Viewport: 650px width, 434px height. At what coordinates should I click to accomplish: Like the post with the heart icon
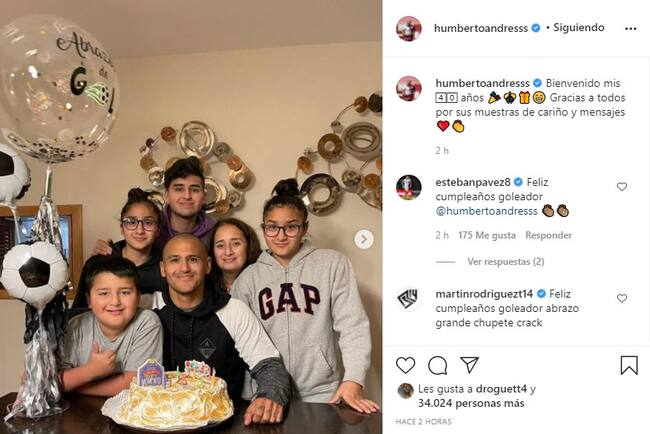click(405, 365)
